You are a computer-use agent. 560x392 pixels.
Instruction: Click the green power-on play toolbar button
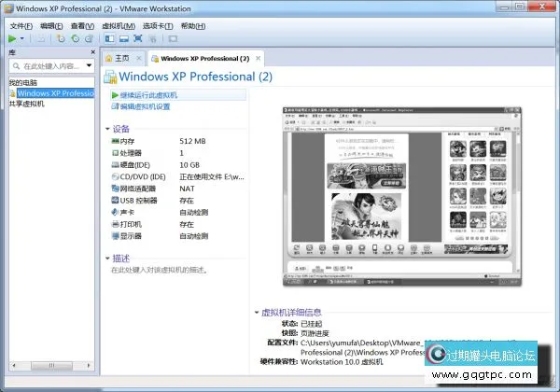coord(12,38)
